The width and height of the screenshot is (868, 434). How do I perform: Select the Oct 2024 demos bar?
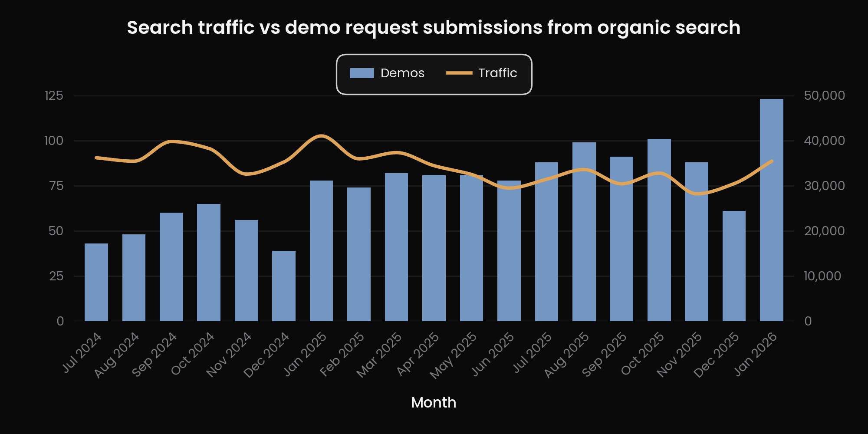click(209, 263)
